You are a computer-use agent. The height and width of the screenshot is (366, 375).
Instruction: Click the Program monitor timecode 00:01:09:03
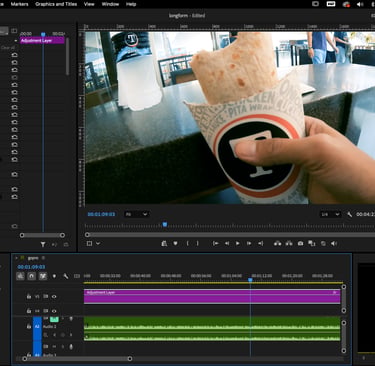[101, 214]
